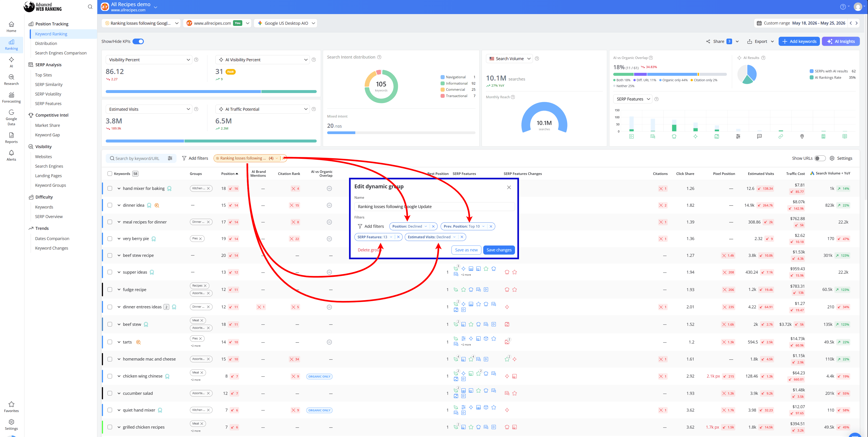Click the Add keywords button
The height and width of the screenshot is (437, 868).
click(799, 42)
